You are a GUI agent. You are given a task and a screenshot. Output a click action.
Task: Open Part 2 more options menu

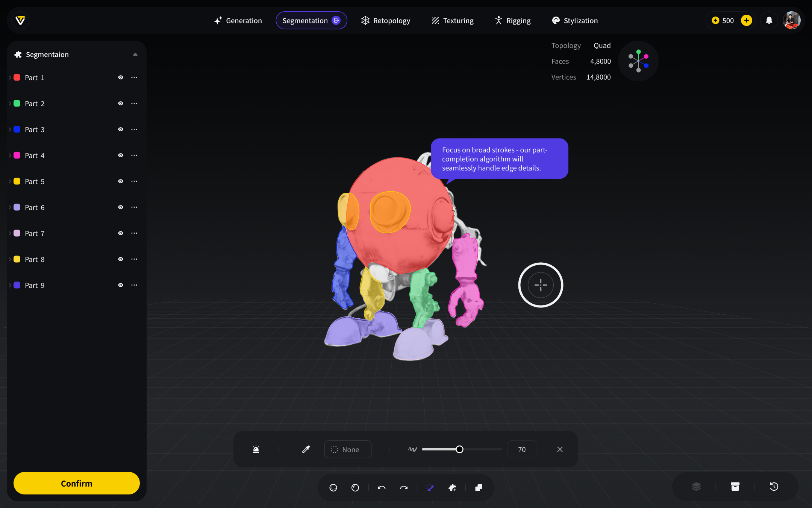tap(134, 103)
